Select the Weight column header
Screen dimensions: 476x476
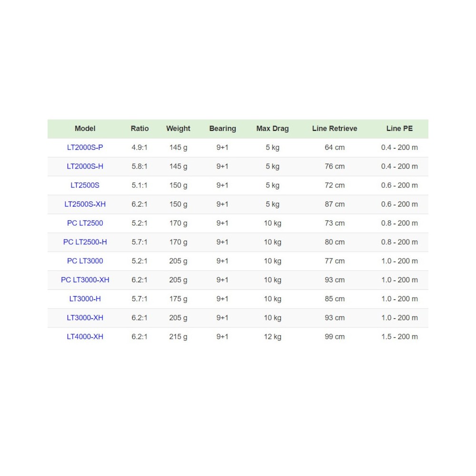tap(178, 129)
